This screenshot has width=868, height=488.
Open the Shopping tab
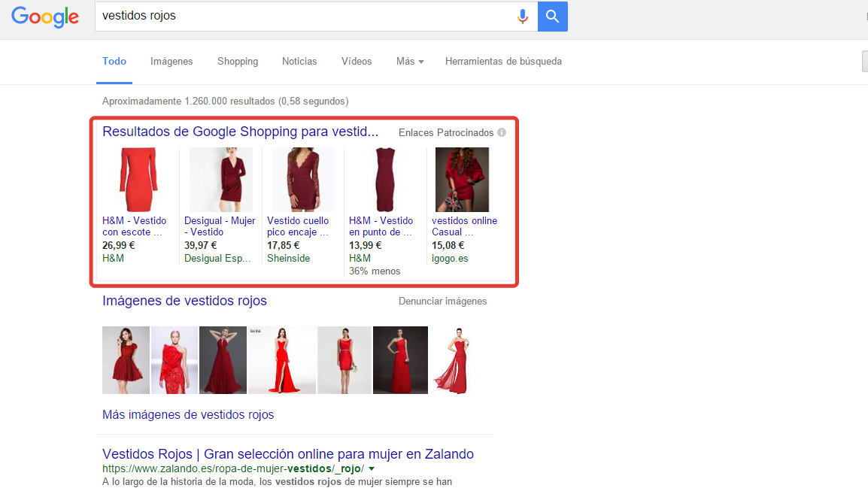click(x=238, y=62)
